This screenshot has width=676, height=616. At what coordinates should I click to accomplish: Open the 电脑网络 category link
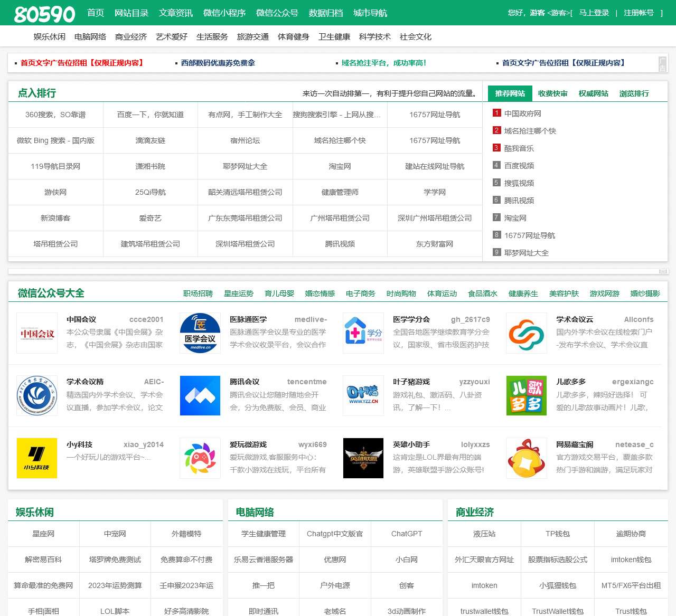[x=90, y=36]
